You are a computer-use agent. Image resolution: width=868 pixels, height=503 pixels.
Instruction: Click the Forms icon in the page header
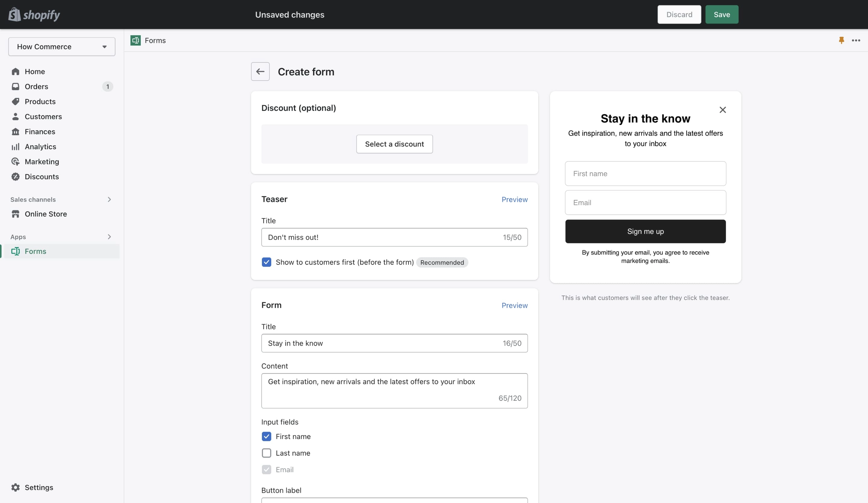(x=135, y=40)
